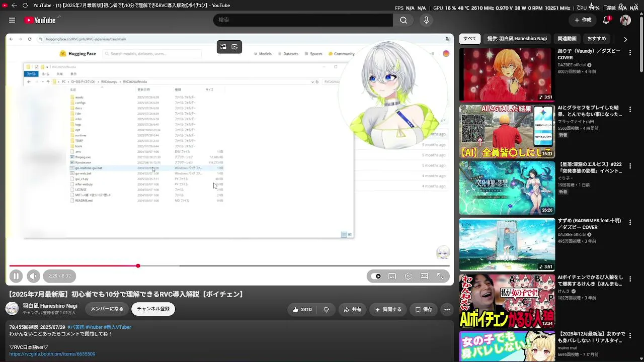644x362 pixels.
Task: Share the video via 共有 button
Action: pos(352,310)
